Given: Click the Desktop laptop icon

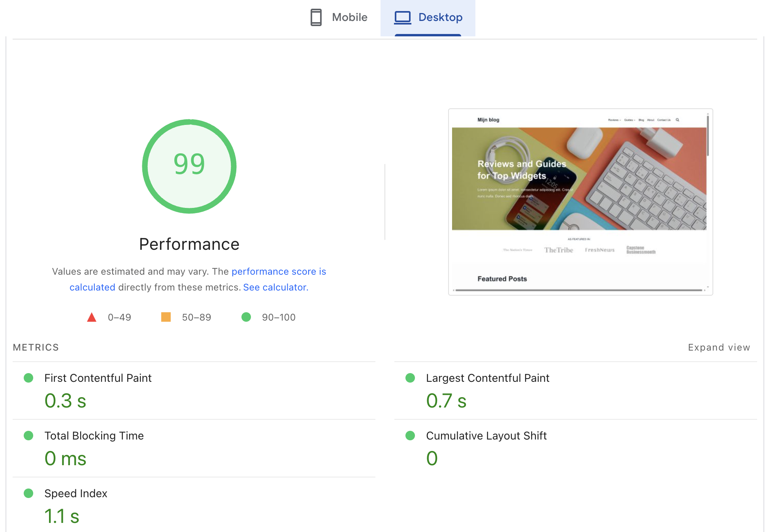Looking at the screenshot, I should click(403, 17).
